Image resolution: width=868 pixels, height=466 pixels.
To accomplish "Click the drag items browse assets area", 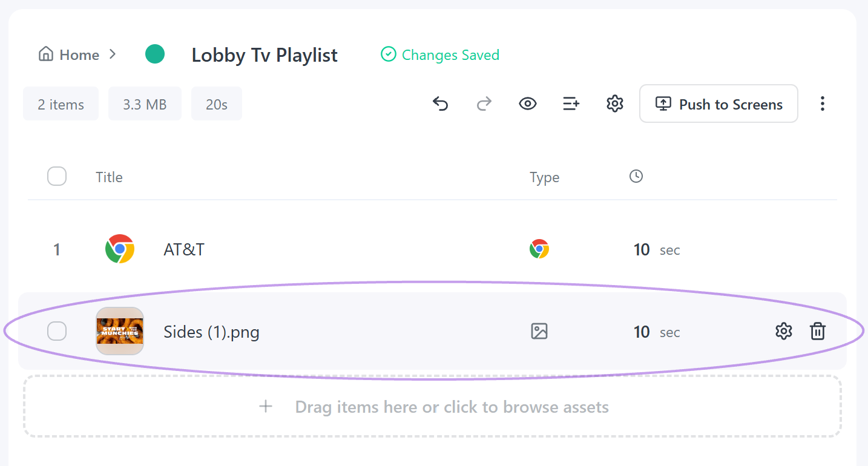I will (x=432, y=406).
